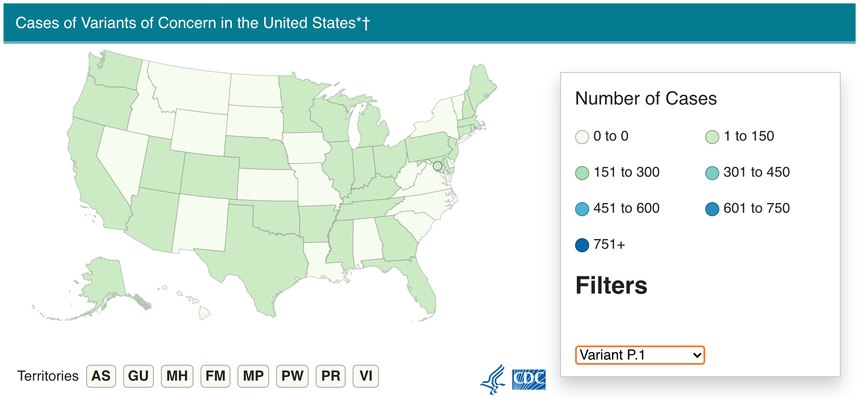The height and width of the screenshot is (399, 860).
Task: Click the 751+ legend circle
Action: click(582, 245)
